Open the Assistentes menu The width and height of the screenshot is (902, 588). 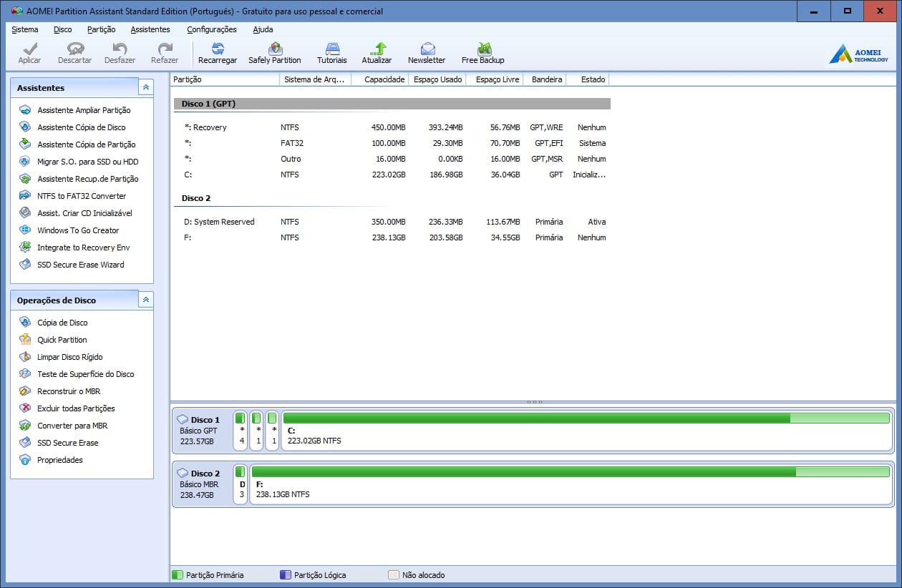click(x=150, y=29)
